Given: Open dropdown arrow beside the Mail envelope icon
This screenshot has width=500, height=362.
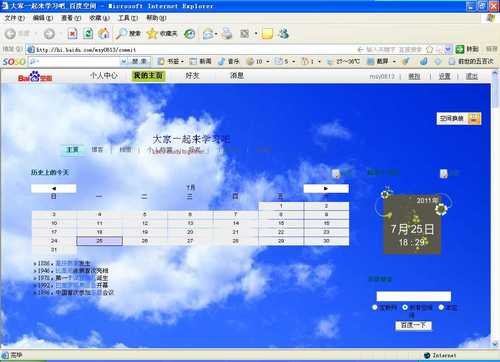Looking at the screenshot, I should [x=216, y=34].
